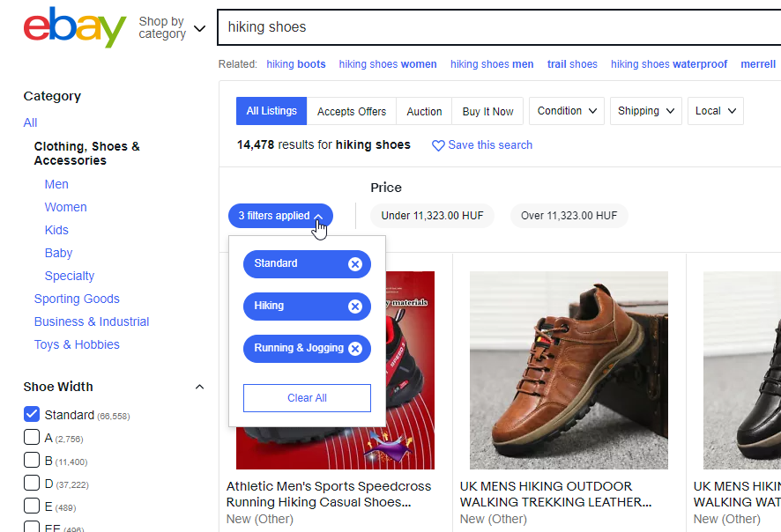Click the heart icon to save search
This screenshot has height=532, width=781.
click(438, 145)
